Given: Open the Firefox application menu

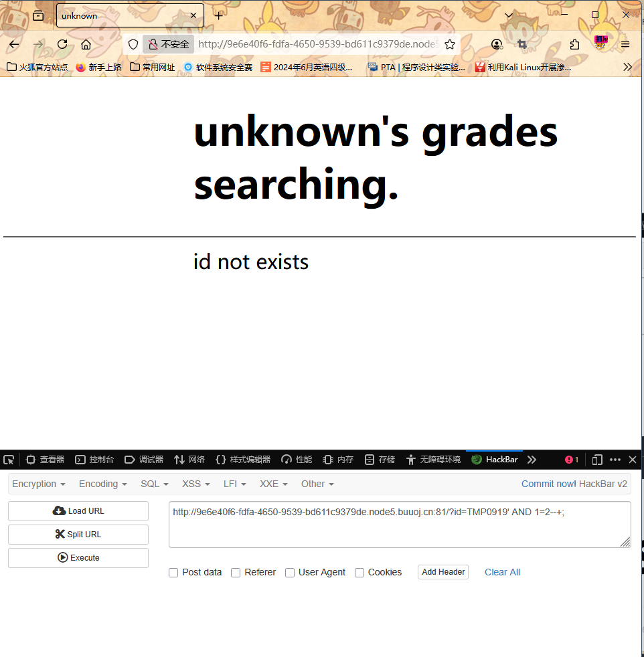Looking at the screenshot, I should 625,44.
